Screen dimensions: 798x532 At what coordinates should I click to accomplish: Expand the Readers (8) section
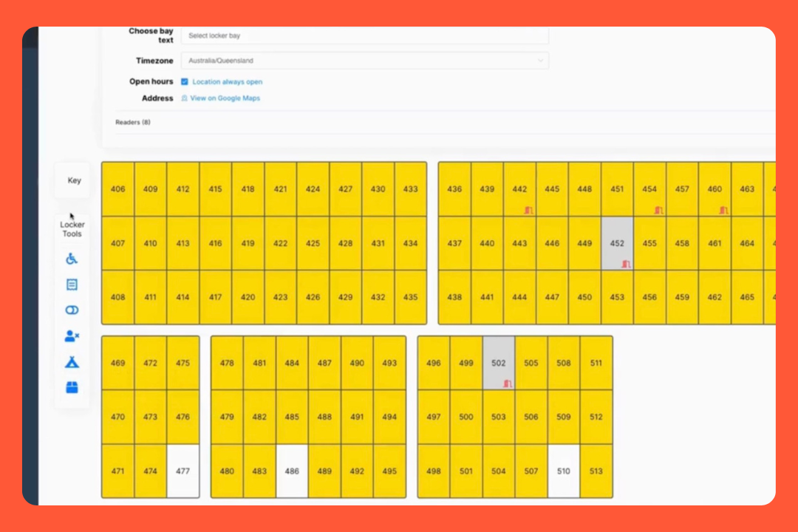point(133,122)
